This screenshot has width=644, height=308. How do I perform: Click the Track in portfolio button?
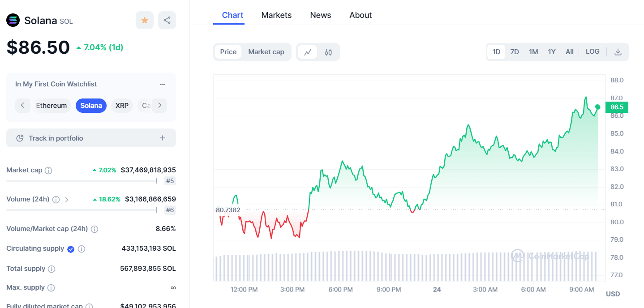point(91,138)
